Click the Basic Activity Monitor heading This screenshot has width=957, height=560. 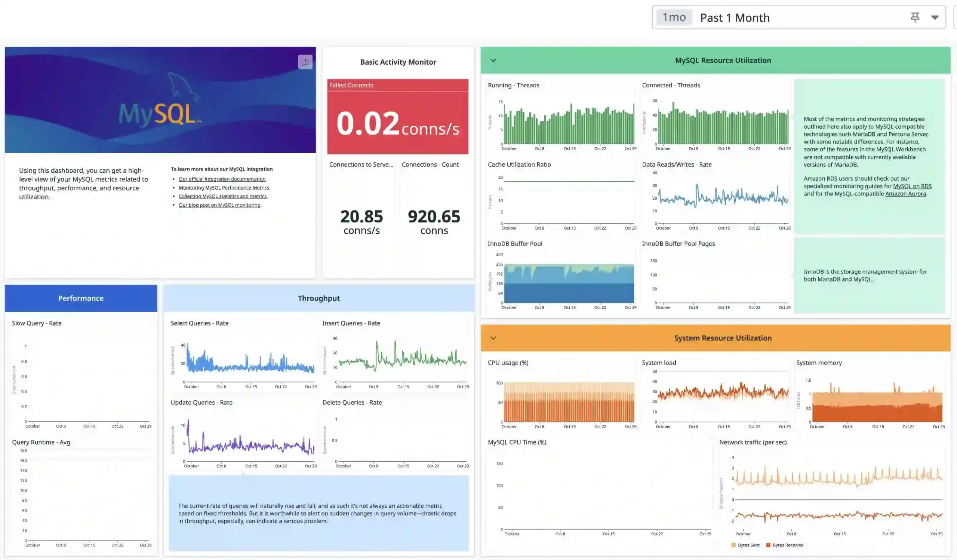(398, 62)
